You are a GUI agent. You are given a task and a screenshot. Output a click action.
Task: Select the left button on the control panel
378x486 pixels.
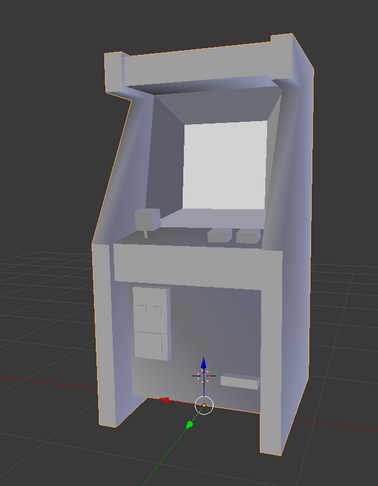pyautogui.click(x=219, y=235)
